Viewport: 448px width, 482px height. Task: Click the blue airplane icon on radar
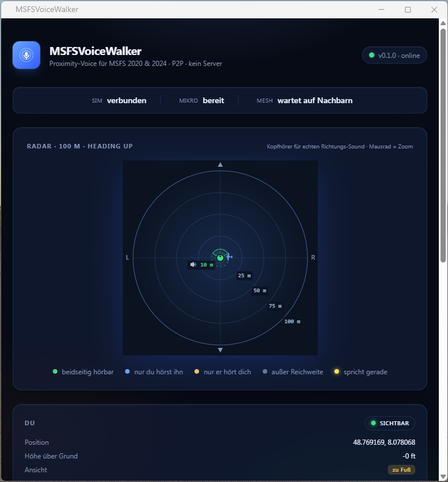229,257
